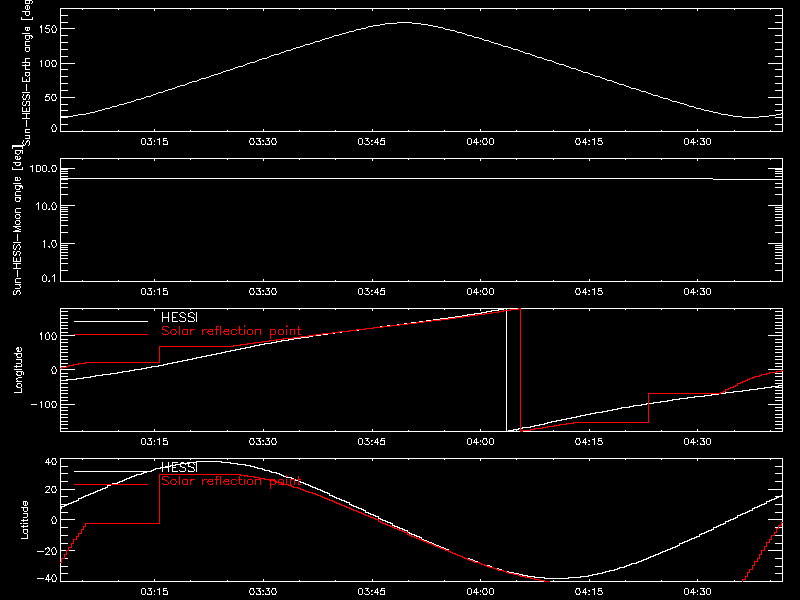800x600 pixels.
Task: Click 04:00 time label below Longitude plot
Action: coord(480,442)
